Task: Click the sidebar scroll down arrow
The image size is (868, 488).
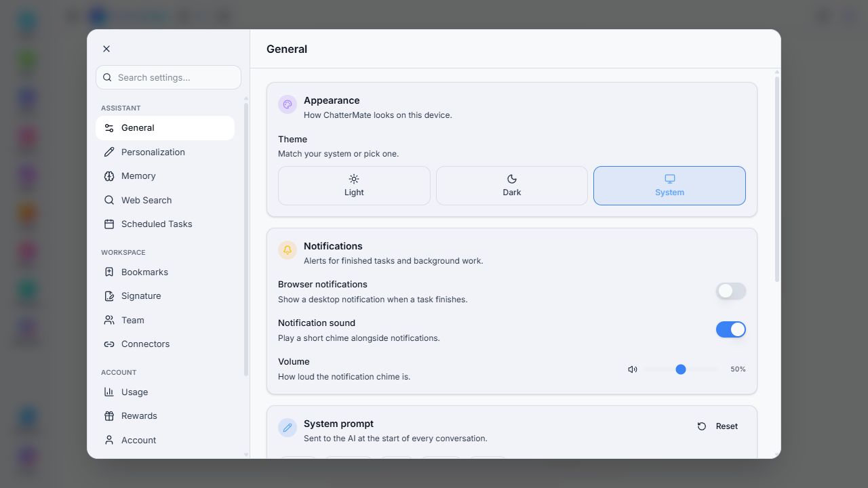Action: coord(246,455)
